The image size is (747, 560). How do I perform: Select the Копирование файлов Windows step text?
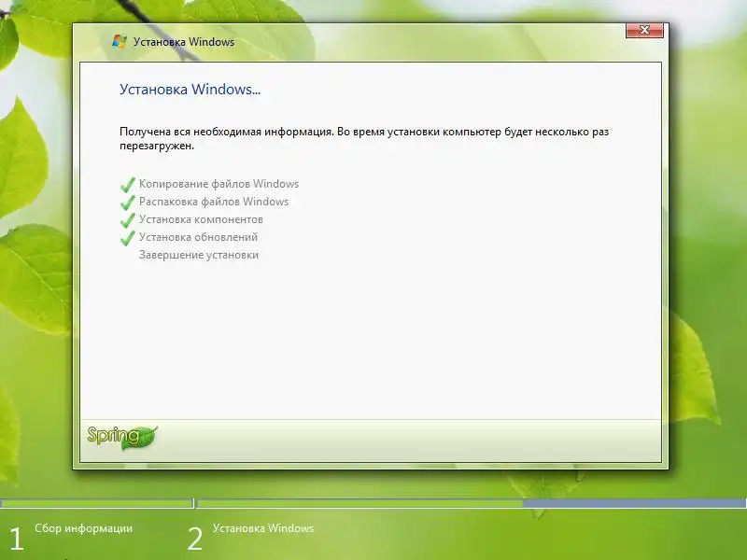pos(218,184)
